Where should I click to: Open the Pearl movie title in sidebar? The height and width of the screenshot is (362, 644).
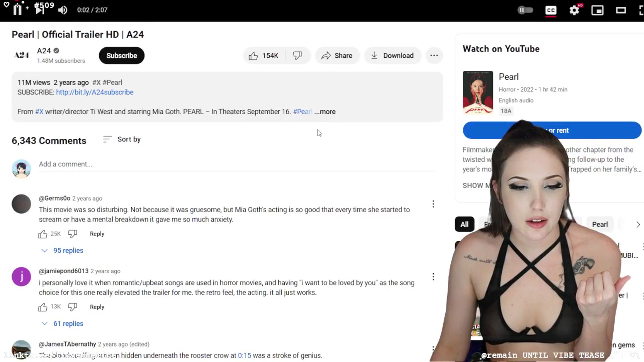[x=508, y=77]
